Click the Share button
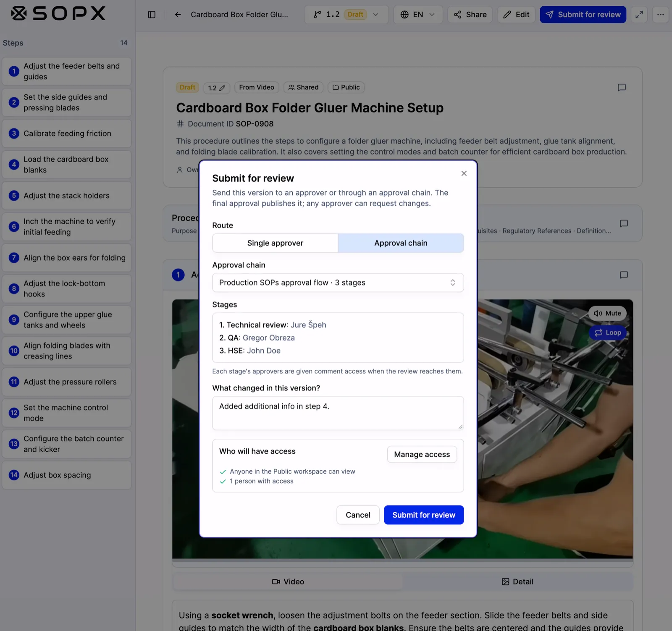Image resolution: width=672 pixels, height=631 pixels. click(470, 15)
